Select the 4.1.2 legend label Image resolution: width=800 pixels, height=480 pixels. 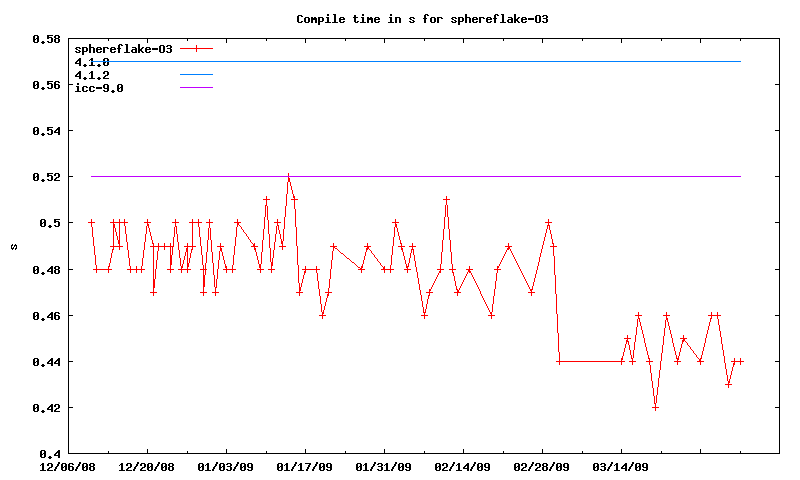click(92, 75)
